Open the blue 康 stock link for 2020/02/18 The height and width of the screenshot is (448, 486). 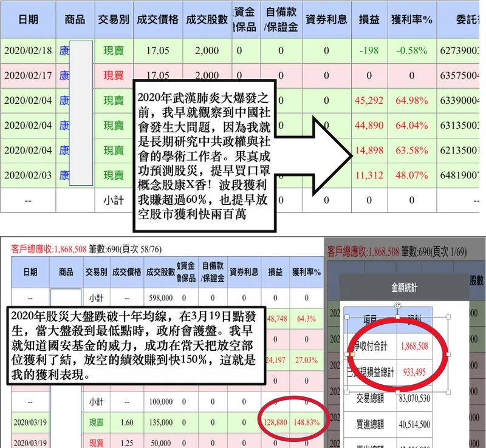click(x=64, y=50)
